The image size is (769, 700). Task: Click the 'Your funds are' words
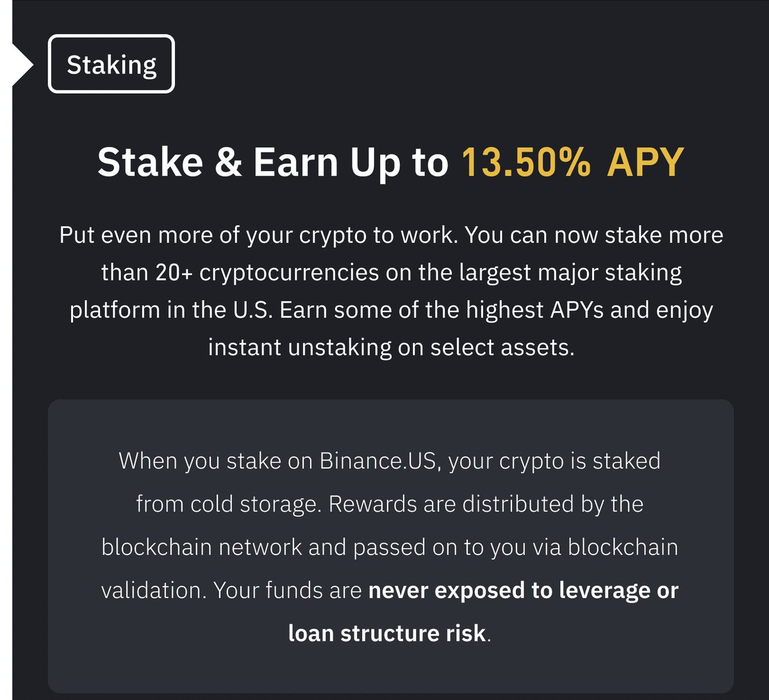288,591
